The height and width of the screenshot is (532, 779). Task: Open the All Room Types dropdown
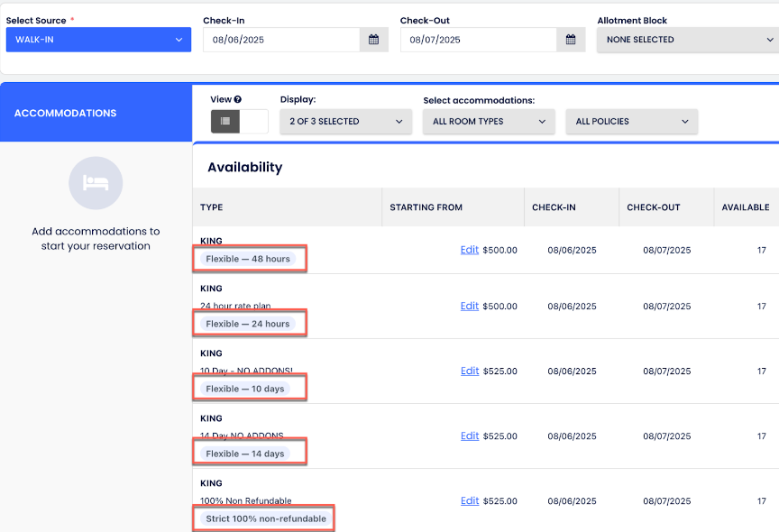[489, 122]
